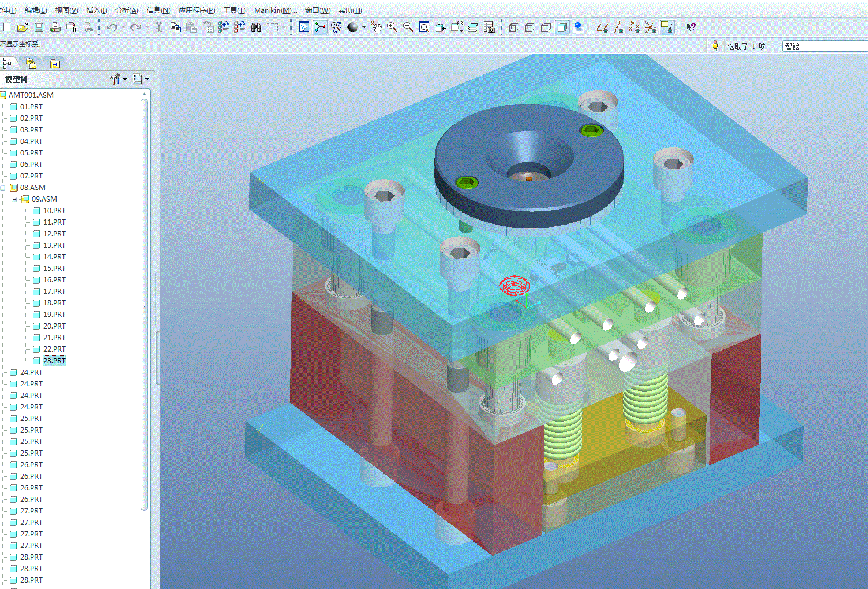Viewport: 868px width, 589px height.
Task: Click the Print icon in the toolbar
Action: pos(55,27)
